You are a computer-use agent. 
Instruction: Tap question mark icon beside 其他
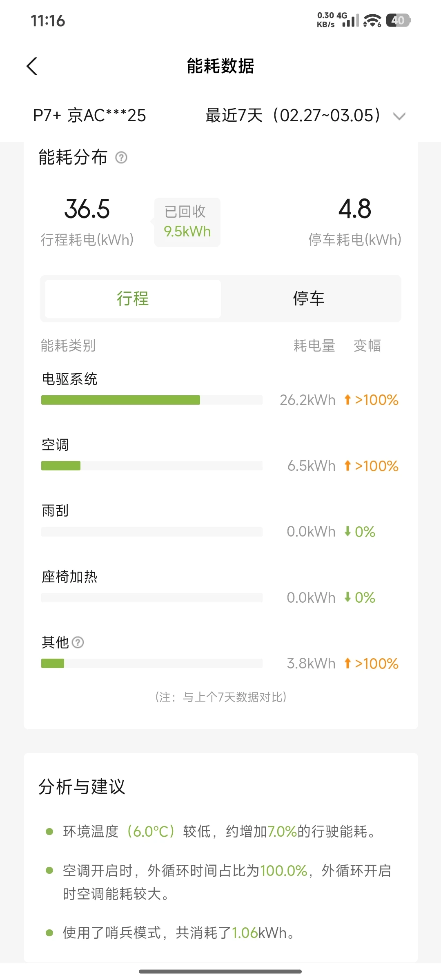(78, 642)
